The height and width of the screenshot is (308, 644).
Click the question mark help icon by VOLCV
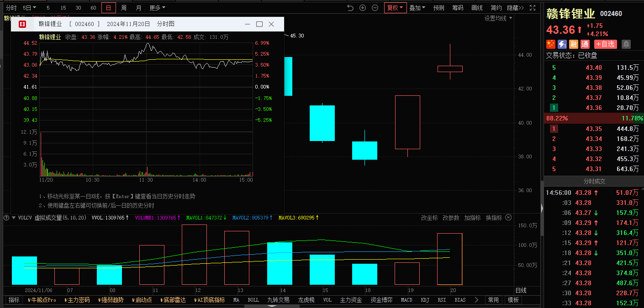click(x=7, y=218)
